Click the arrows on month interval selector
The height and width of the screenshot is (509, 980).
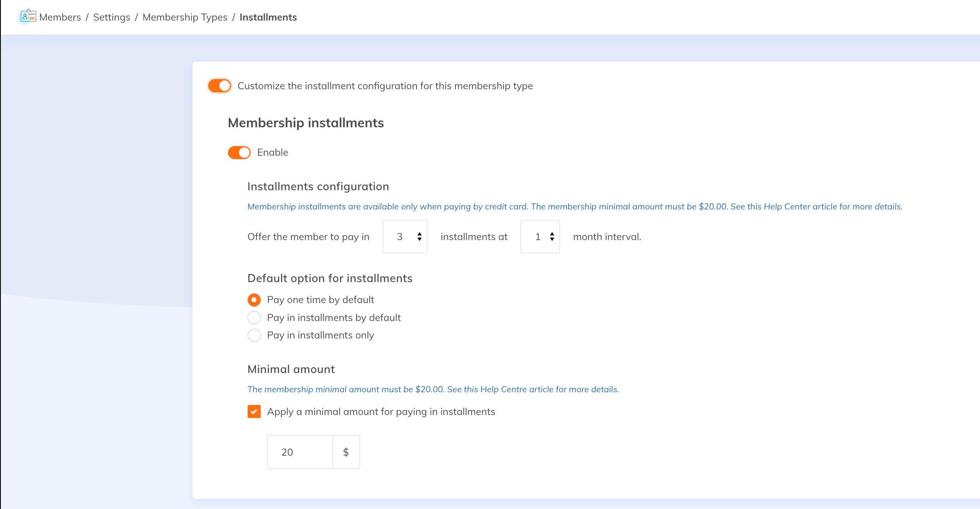[552, 237]
